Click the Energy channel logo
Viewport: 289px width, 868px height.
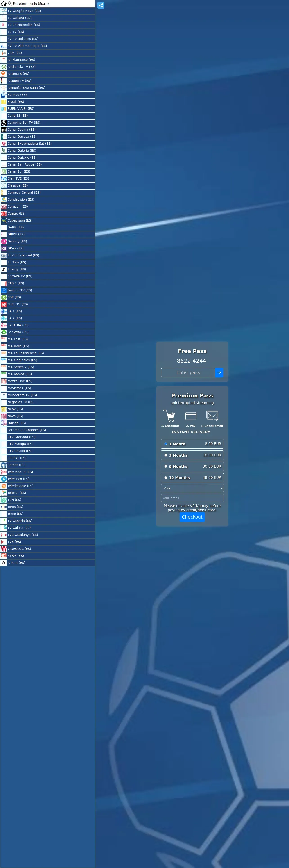click(x=4, y=269)
